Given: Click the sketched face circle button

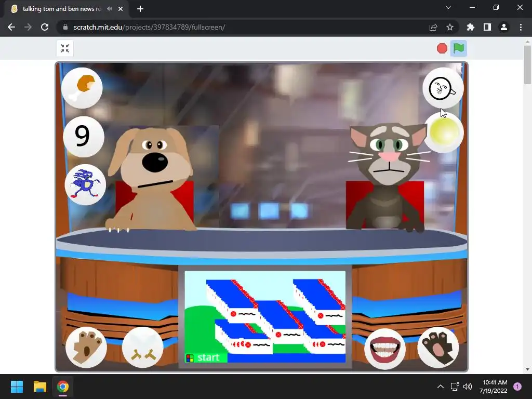Looking at the screenshot, I should [443, 88].
